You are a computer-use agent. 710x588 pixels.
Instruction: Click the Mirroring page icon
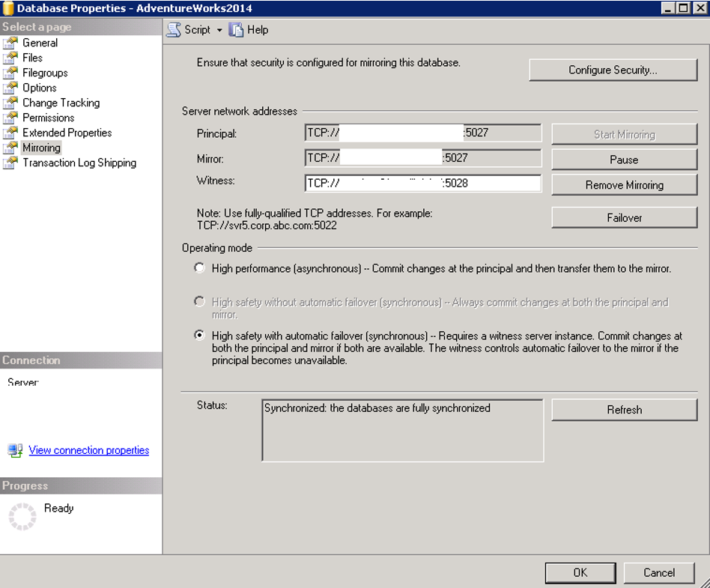[x=10, y=148]
